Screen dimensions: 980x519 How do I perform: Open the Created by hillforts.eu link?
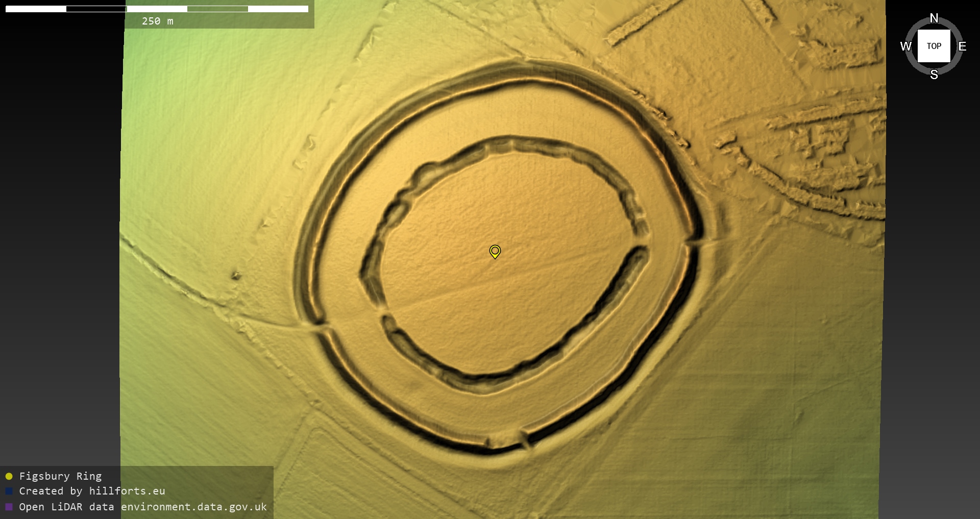click(92, 491)
